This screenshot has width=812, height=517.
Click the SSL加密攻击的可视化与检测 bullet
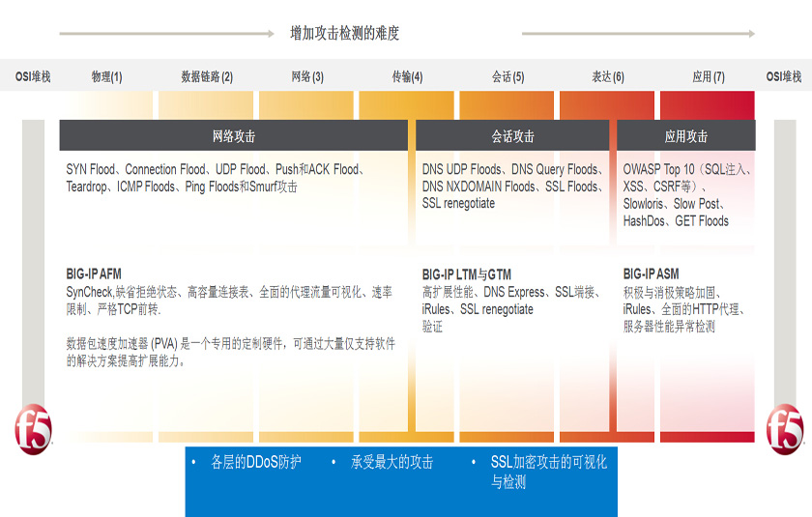point(548,472)
